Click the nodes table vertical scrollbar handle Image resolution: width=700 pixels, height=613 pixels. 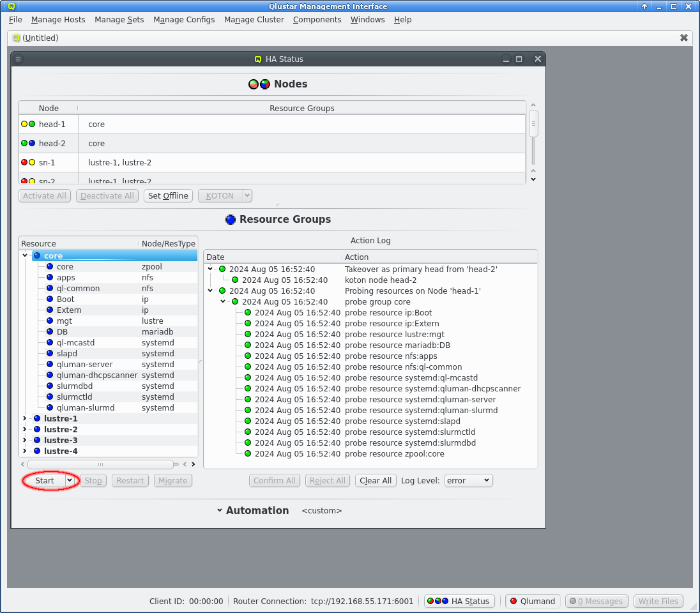(533, 124)
